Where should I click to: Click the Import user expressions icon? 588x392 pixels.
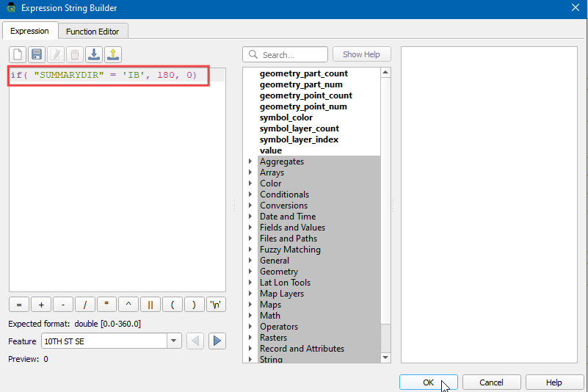[x=94, y=54]
